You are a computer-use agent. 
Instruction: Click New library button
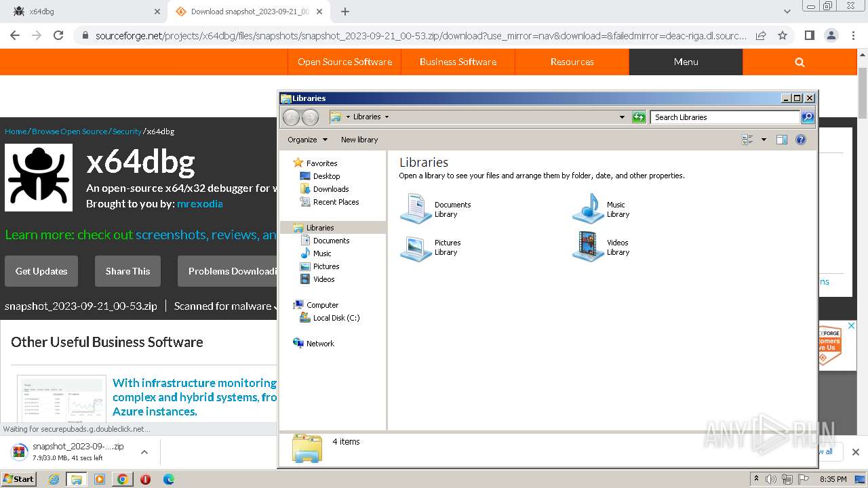(x=359, y=140)
